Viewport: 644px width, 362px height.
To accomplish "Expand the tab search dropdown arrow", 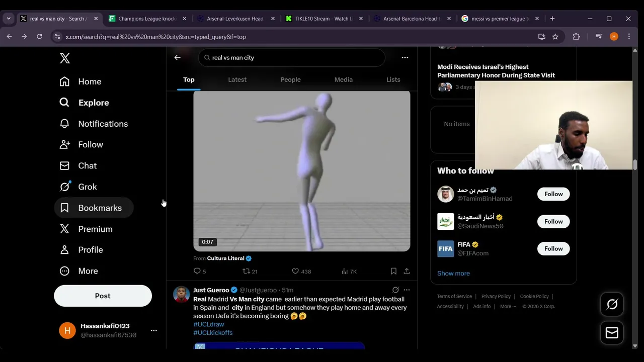I will coord(9,19).
